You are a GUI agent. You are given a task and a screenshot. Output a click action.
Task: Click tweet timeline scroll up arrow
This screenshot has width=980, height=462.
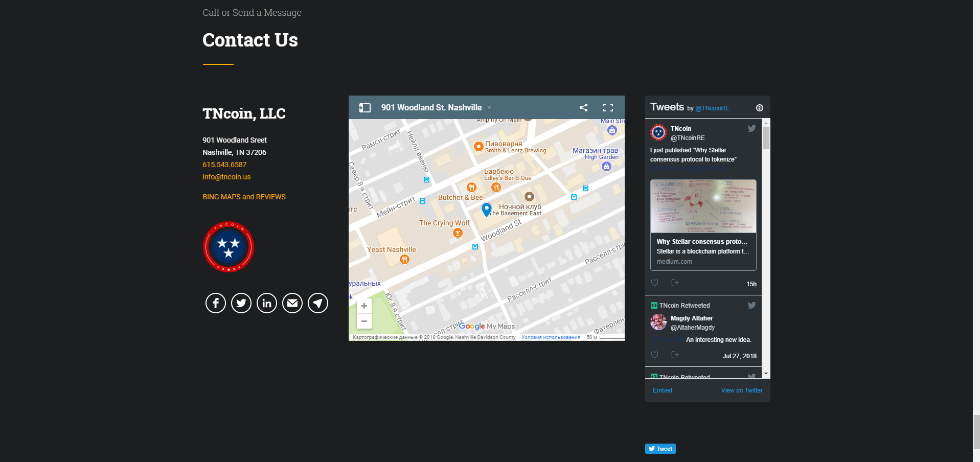tap(766, 123)
